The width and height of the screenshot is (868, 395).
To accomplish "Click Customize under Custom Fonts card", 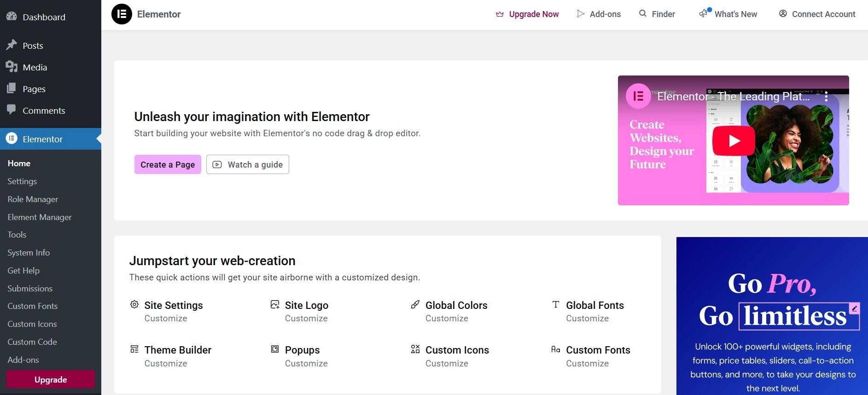I will (587, 364).
